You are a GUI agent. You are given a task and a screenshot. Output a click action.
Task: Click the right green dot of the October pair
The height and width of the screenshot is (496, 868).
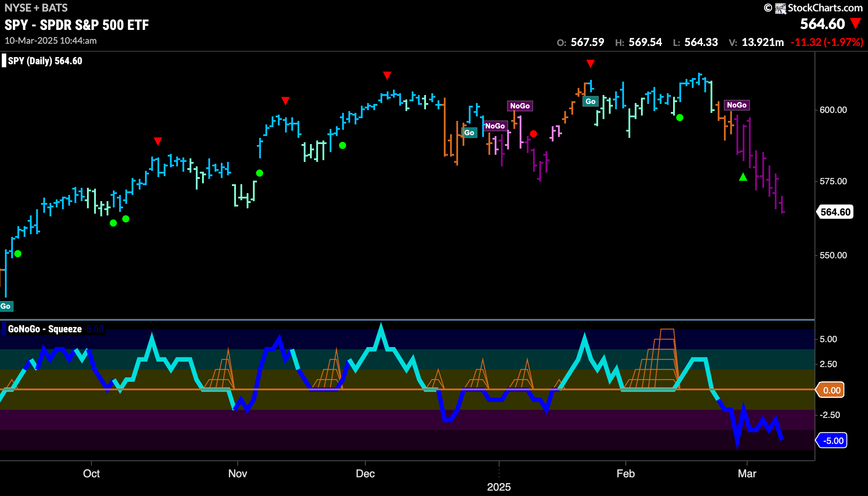tap(126, 219)
